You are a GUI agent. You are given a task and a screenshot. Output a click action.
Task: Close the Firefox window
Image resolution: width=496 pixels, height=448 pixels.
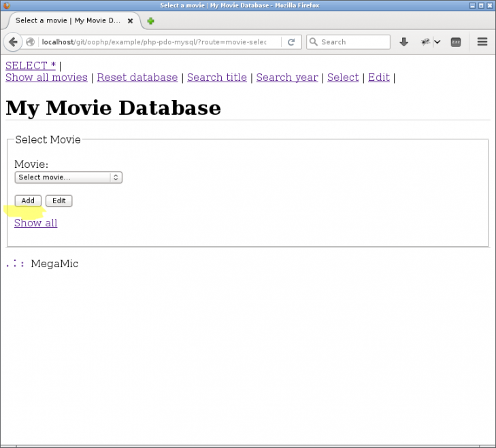(489, 5)
